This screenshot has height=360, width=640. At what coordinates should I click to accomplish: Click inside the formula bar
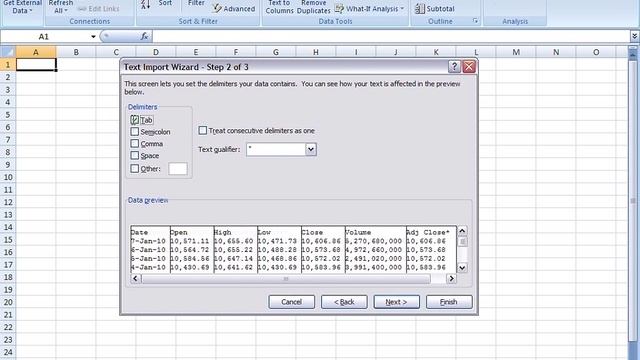(391, 37)
